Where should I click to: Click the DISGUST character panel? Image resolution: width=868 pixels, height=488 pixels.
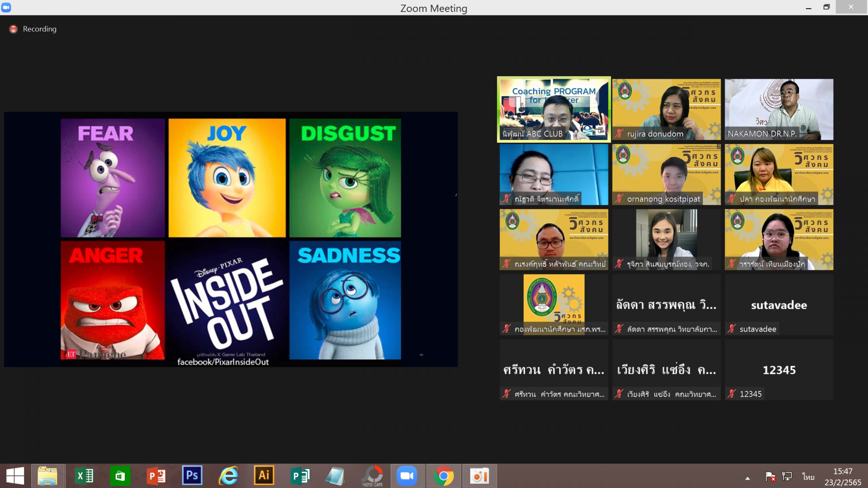pyautogui.click(x=345, y=178)
